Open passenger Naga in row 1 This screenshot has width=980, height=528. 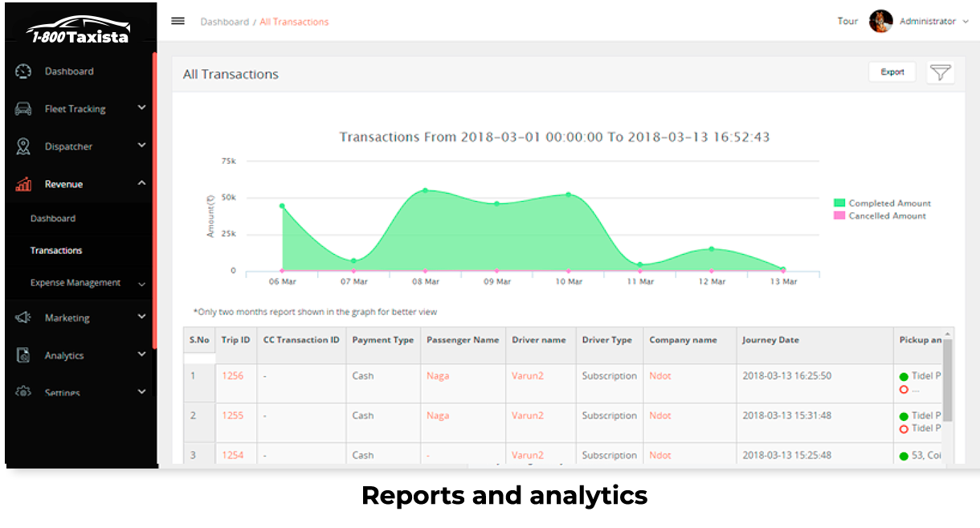[438, 376]
